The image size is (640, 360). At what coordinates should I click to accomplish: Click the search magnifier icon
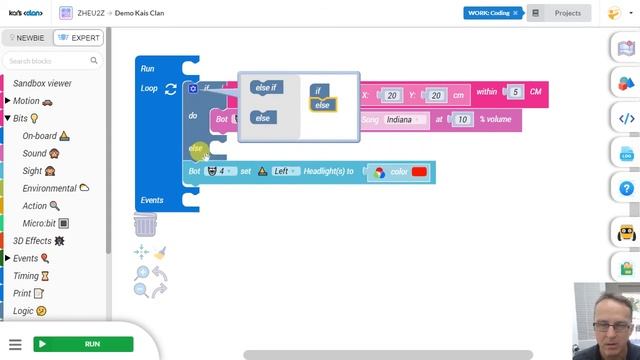[x=94, y=60]
